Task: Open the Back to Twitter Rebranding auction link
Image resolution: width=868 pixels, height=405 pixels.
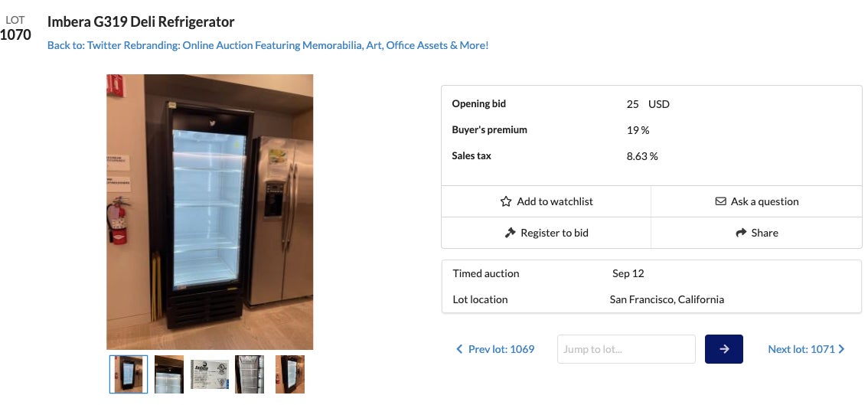Action: click(x=268, y=45)
